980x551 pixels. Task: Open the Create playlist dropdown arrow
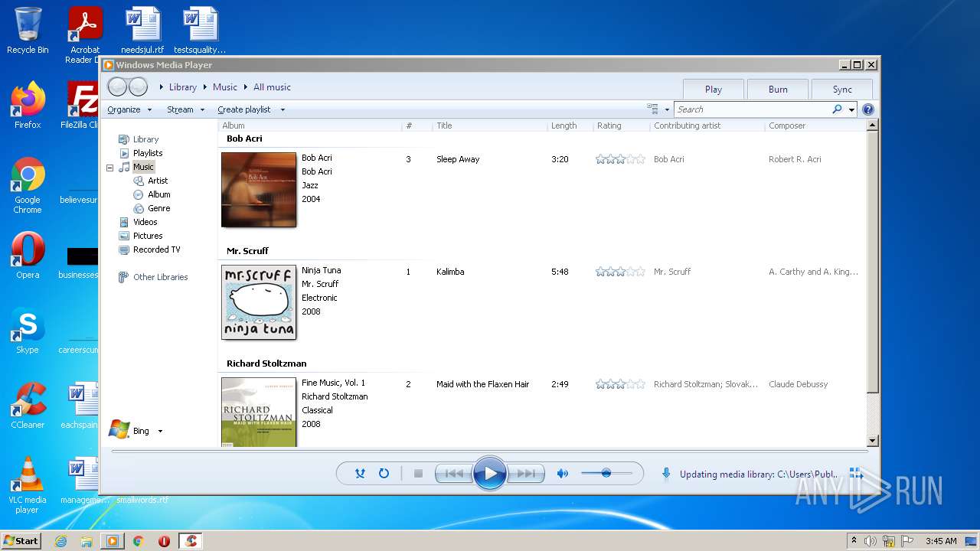[283, 109]
